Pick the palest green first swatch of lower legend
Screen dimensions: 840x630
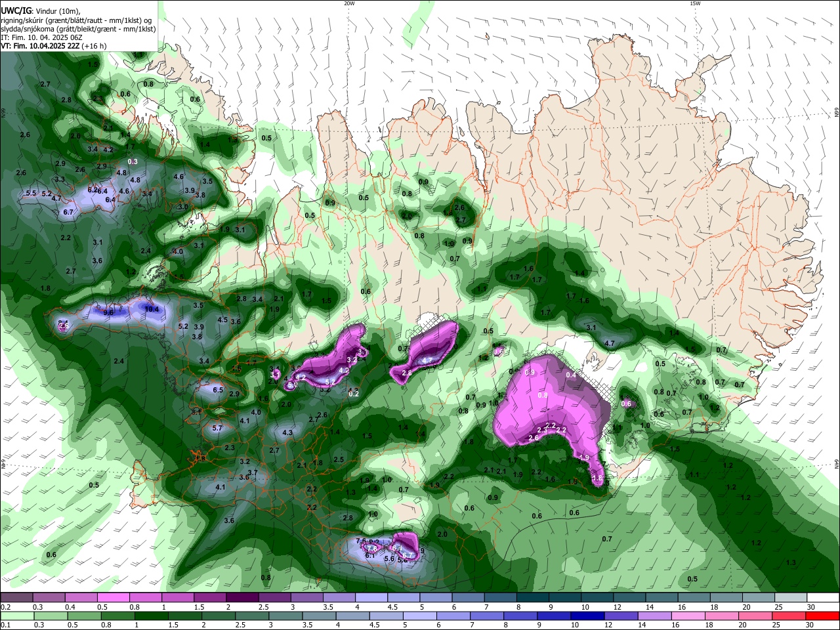[17, 616]
